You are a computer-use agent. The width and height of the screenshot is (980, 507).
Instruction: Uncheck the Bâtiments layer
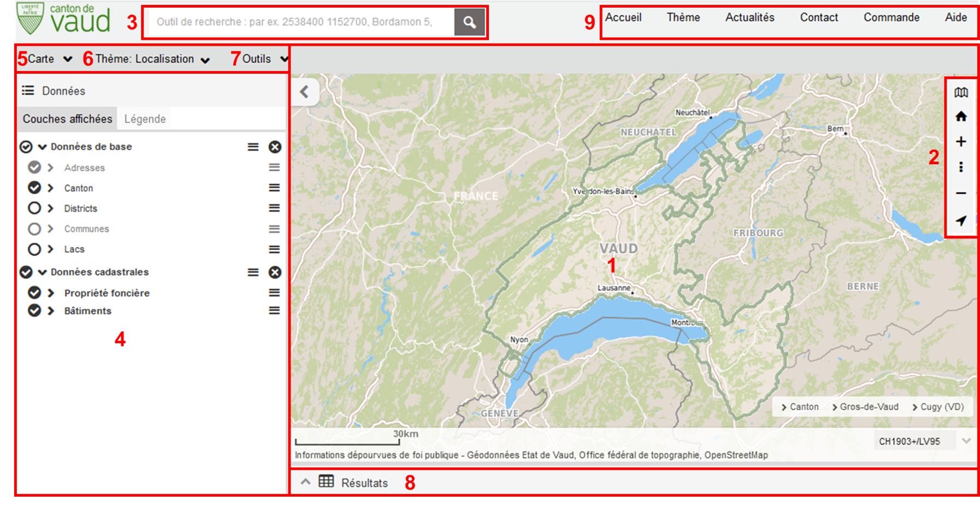34,311
